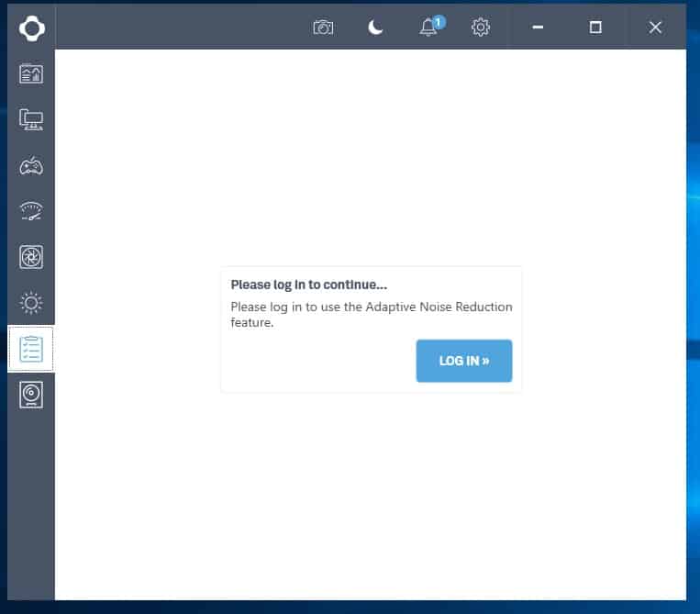Open the speaker audio sidebar icon
Screen dimensions: 700x614
31,395
